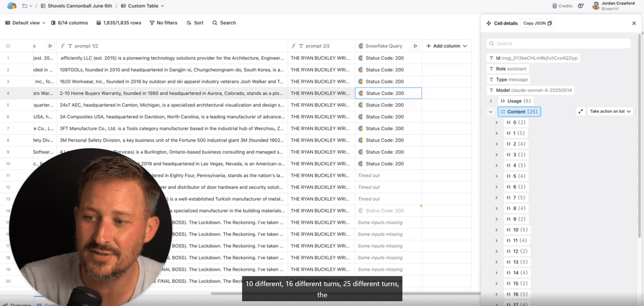The width and height of the screenshot is (644, 306).
Task: Open the 24x7 AEC prompt cell
Action: pyautogui.click(x=172, y=105)
